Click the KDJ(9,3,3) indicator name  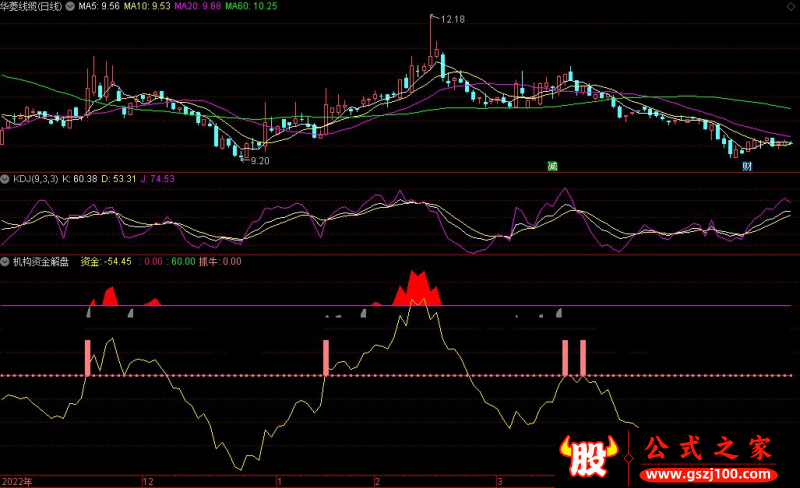pyautogui.click(x=37, y=179)
